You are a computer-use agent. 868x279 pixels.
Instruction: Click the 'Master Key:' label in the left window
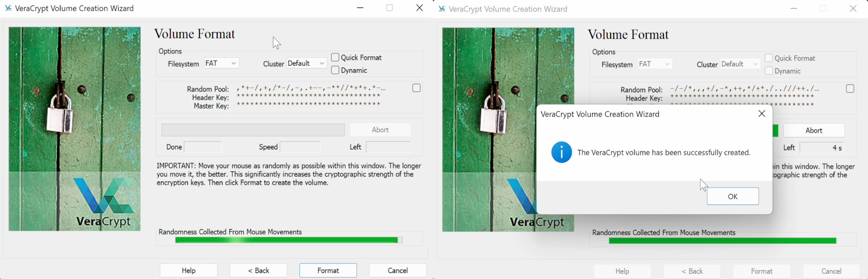pyautogui.click(x=211, y=106)
